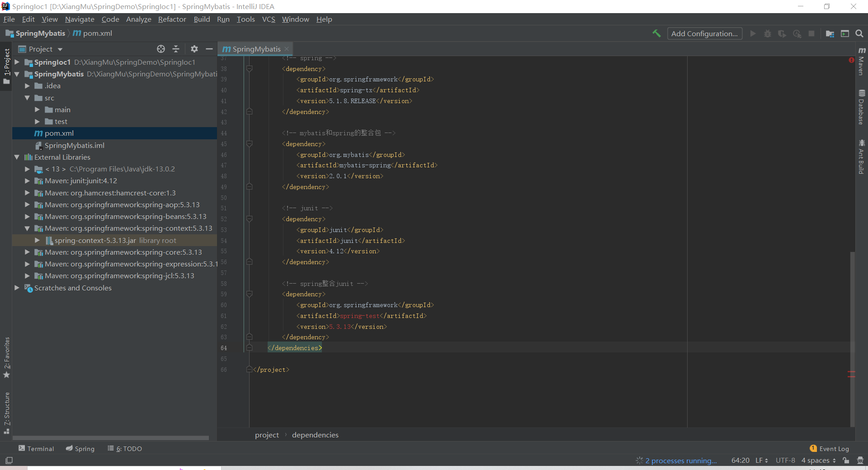This screenshot has height=470, width=868.
Task: Click Locate/Scroll from Source target icon
Action: [x=161, y=49]
